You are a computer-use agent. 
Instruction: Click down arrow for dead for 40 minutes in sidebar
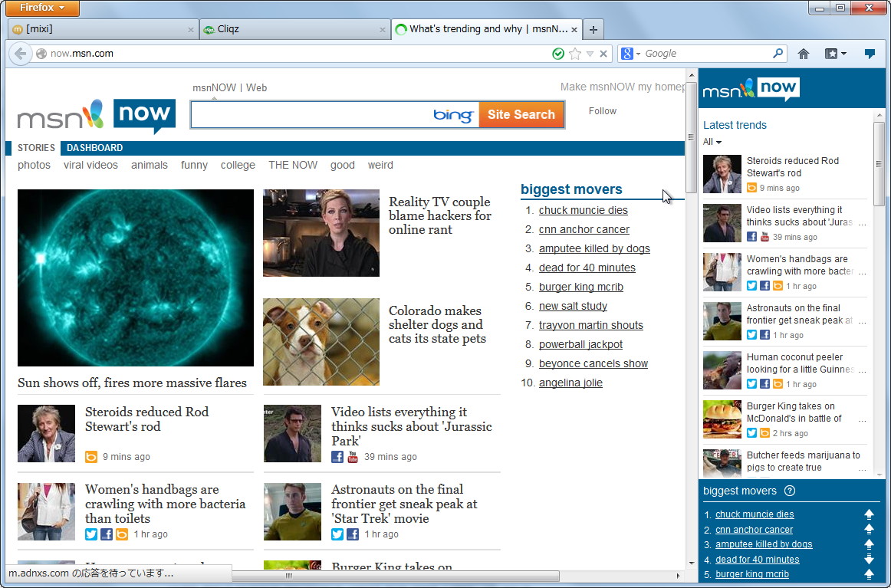coord(869,559)
